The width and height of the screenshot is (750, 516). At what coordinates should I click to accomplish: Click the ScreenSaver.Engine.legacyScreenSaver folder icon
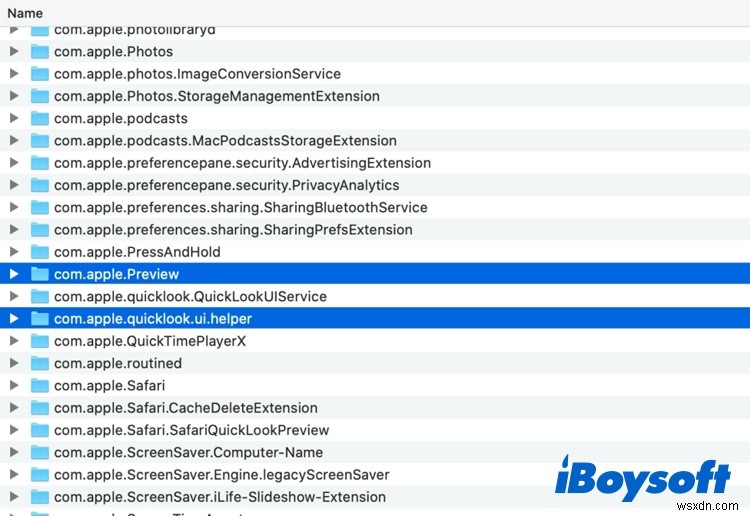(40, 474)
